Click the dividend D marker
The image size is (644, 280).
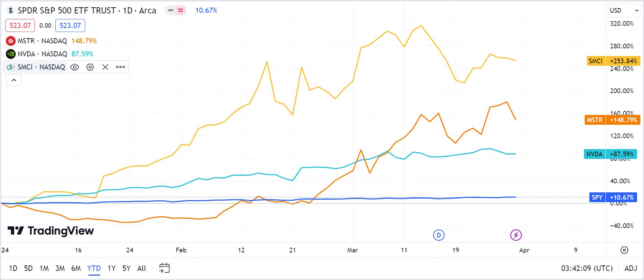[439, 235]
